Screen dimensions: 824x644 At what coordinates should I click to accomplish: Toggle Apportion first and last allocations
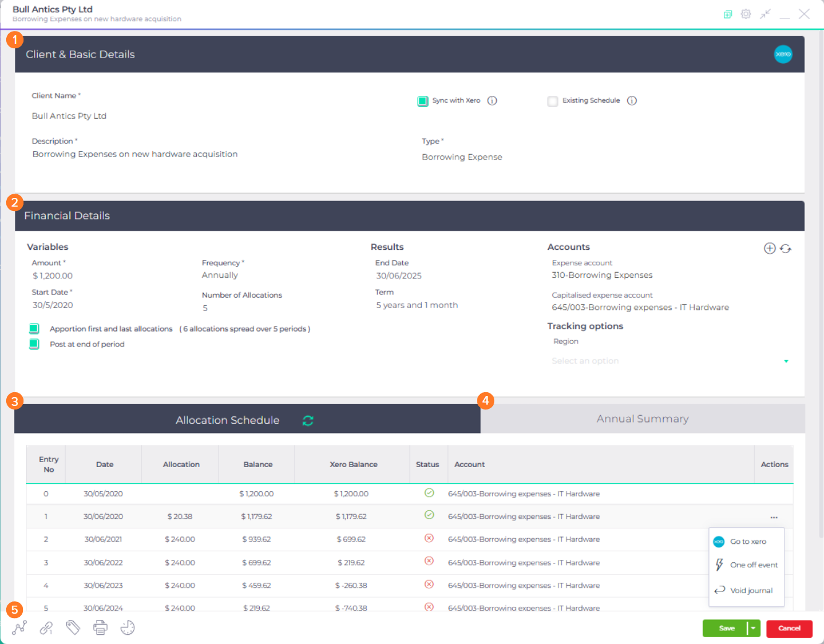pyautogui.click(x=34, y=328)
